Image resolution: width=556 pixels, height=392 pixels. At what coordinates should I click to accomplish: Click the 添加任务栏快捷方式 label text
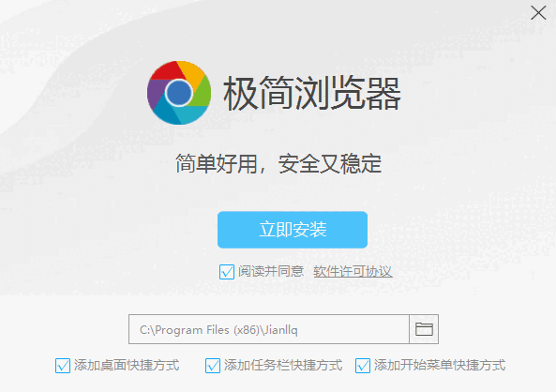[x=283, y=366]
